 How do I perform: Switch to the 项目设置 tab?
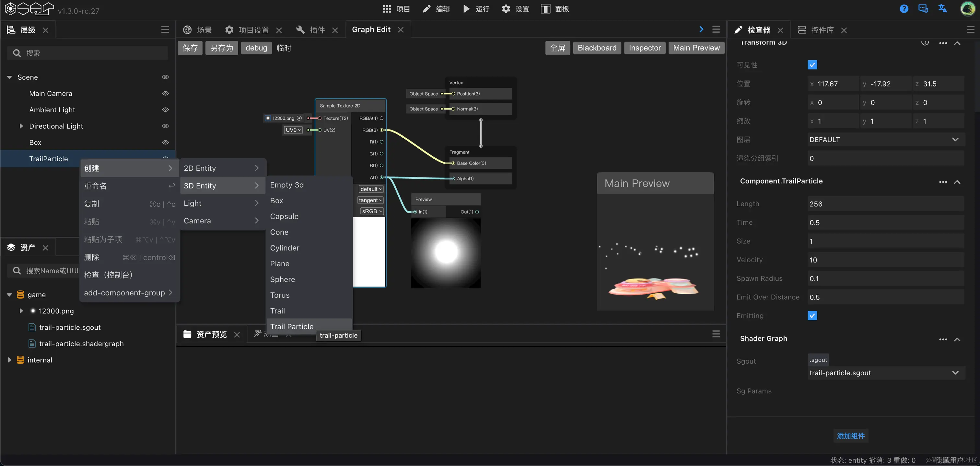click(x=253, y=30)
